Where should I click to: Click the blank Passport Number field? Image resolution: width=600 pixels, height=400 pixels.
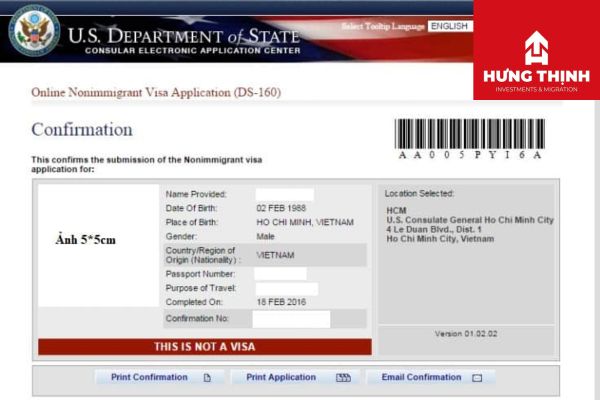click(x=280, y=274)
